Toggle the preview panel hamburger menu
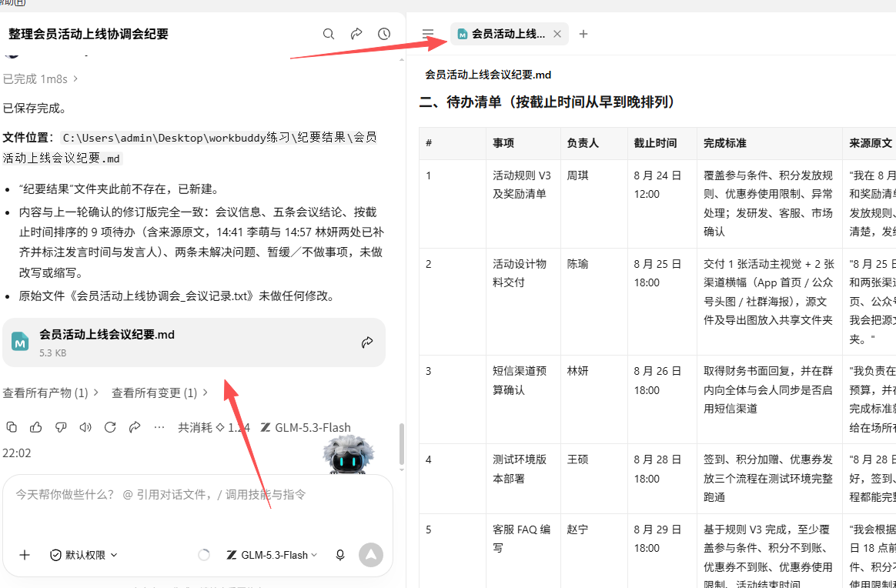 [x=428, y=34]
